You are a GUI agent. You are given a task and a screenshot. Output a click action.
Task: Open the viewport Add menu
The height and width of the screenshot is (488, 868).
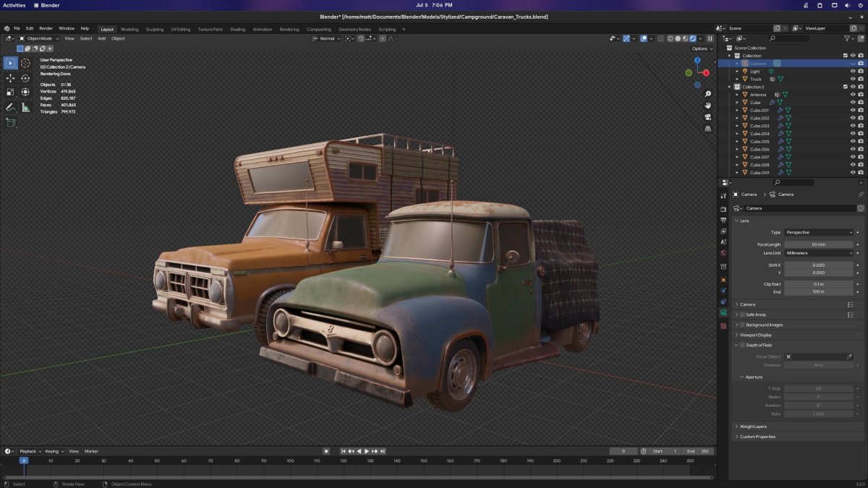pos(102,38)
